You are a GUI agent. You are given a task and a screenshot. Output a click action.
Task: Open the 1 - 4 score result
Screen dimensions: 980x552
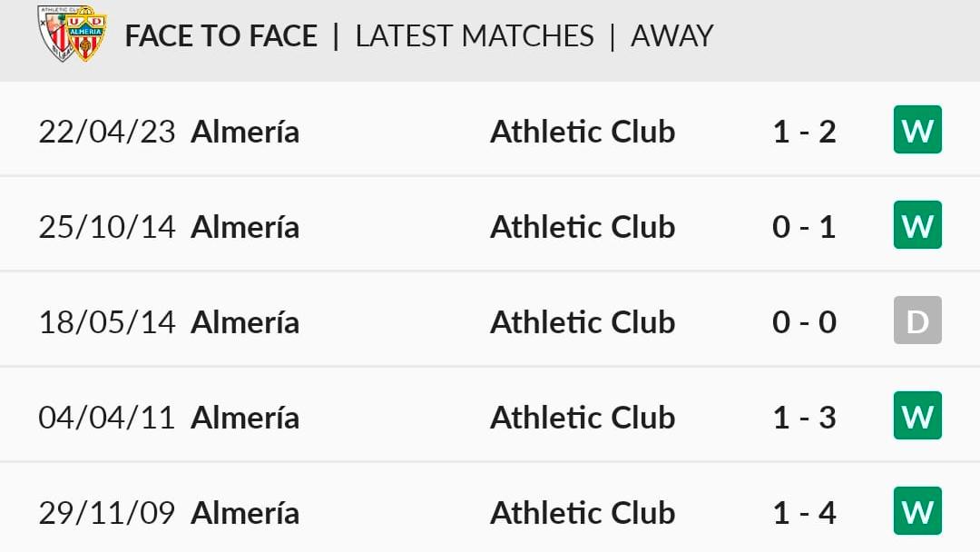tap(804, 513)
